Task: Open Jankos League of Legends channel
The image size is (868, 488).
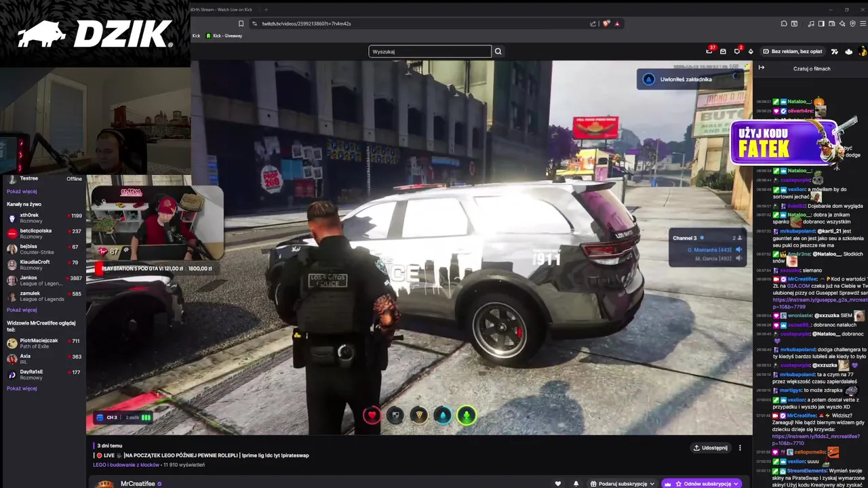Action: click(44, 280)
